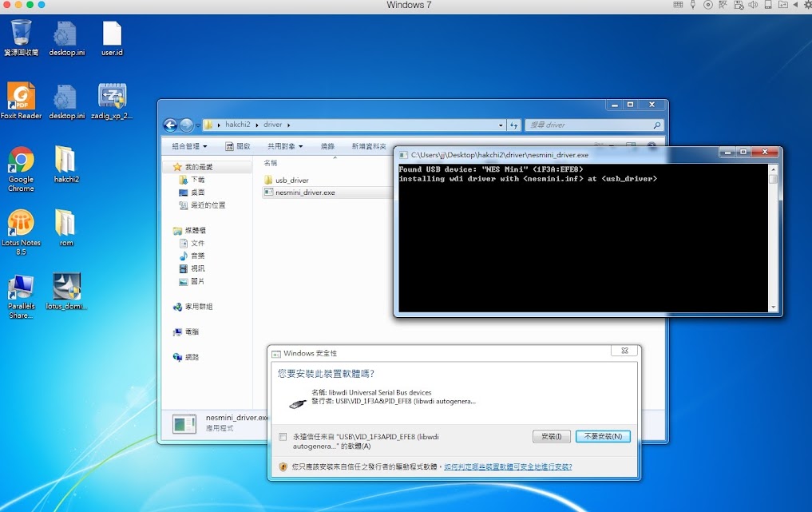The image size is (812, 512).
Task: Select the user.id file on the desktop
Action: 112,38
